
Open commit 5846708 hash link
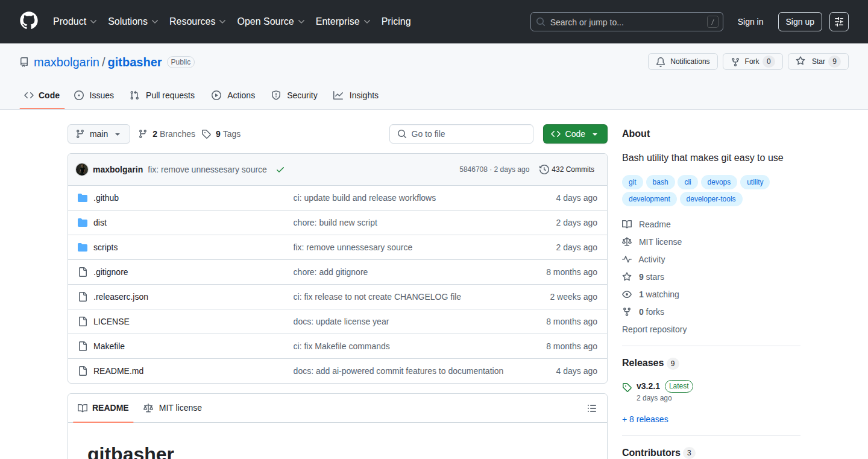click(473, 169)
